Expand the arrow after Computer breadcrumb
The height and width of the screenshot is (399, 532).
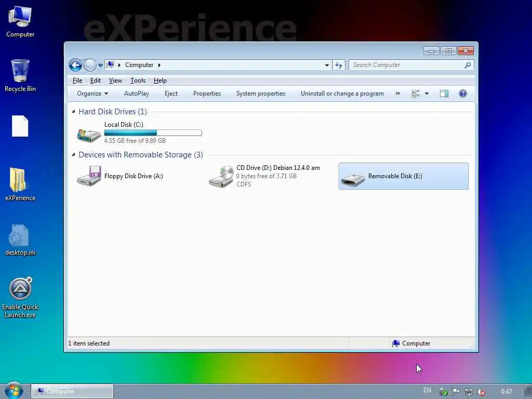tap(159, 65)
